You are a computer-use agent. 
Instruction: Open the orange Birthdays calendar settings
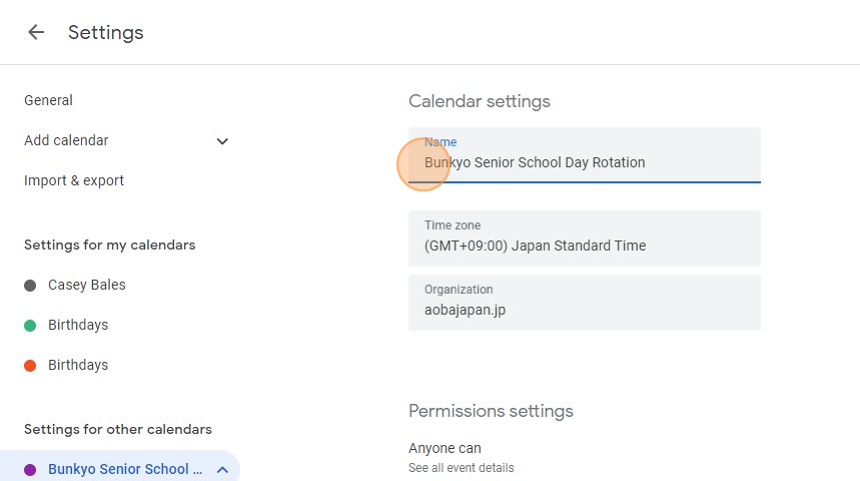[x=78, y=365]
